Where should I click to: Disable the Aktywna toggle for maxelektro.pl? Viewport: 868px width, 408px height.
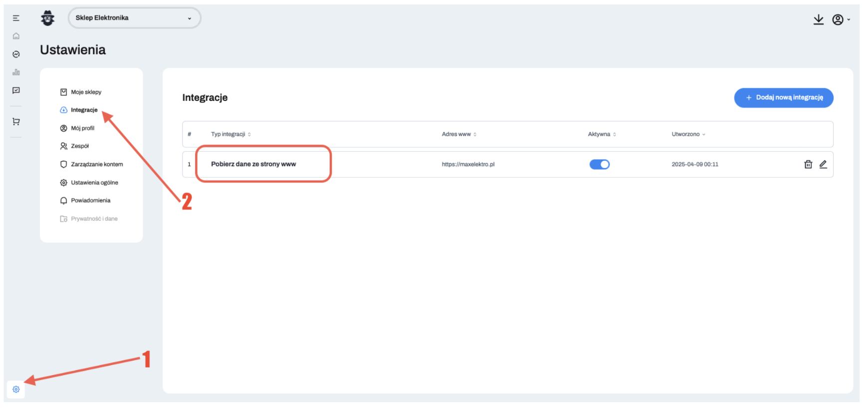point(599,164)
